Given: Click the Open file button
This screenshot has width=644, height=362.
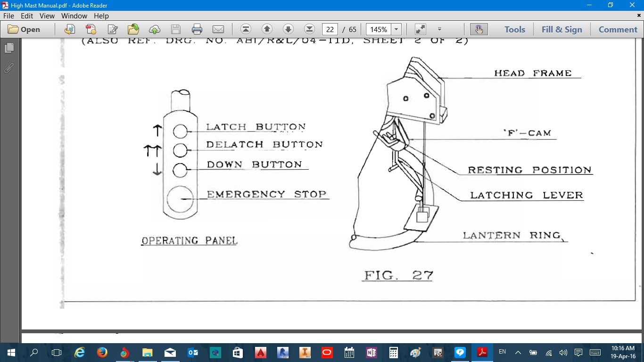Looking at the screenshot, I should pyautogui.click(x=24, y=29).
